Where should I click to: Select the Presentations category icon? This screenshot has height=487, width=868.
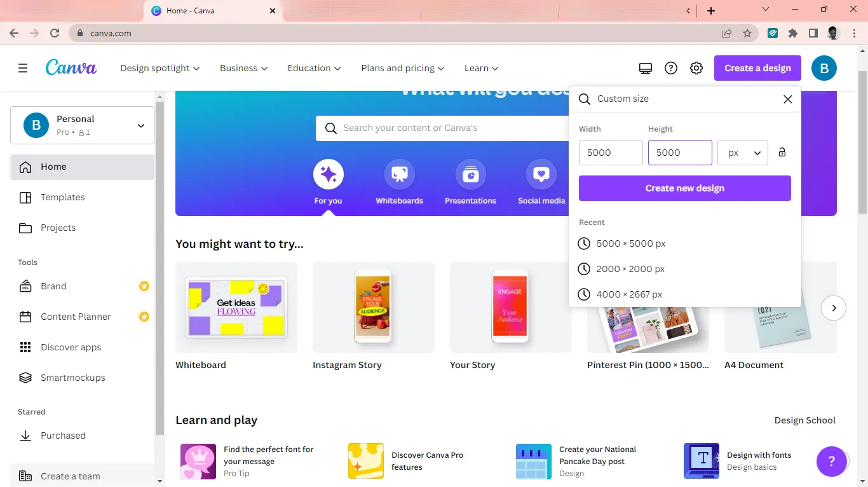tap(471, 174)
